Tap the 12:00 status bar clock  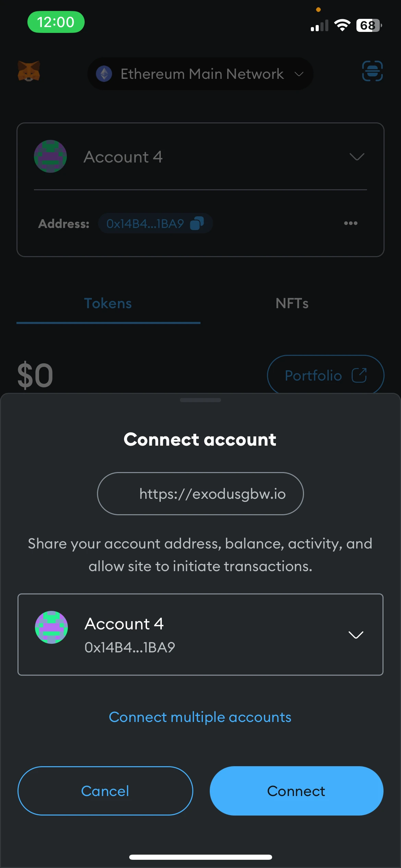pos(56,22)
